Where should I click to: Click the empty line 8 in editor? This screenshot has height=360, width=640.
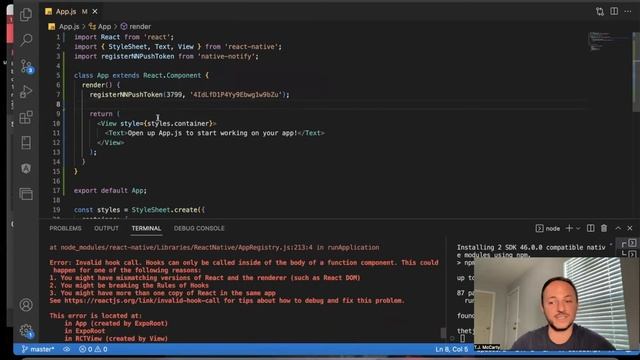coord(327,104)
